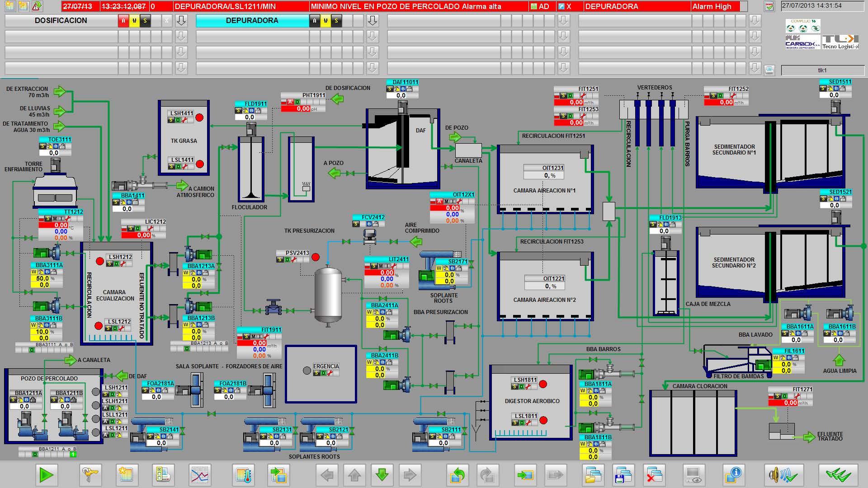Click the grey left arrow navigation icon
The width and height of the screenshot is (868, 488).
click(x=326, y=475)
